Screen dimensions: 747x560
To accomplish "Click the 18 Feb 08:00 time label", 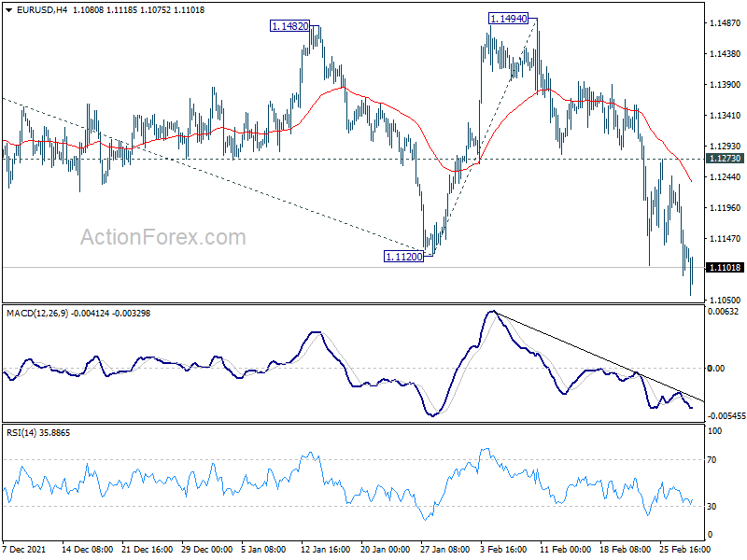I will point(625,549).
